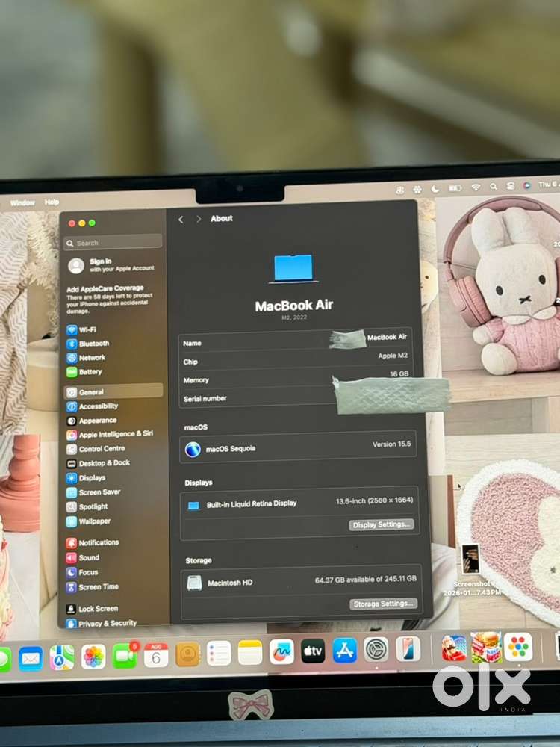Click Built-in Liquid Retina Display row
Image resolution: width=560 pixels, height=747 pixels.
(x=298, y=503)
